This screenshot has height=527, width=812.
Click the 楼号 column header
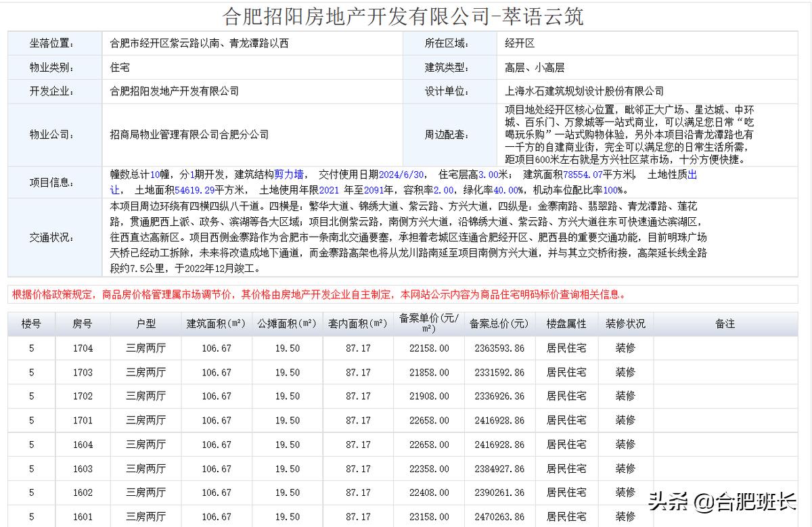[30, 324]
